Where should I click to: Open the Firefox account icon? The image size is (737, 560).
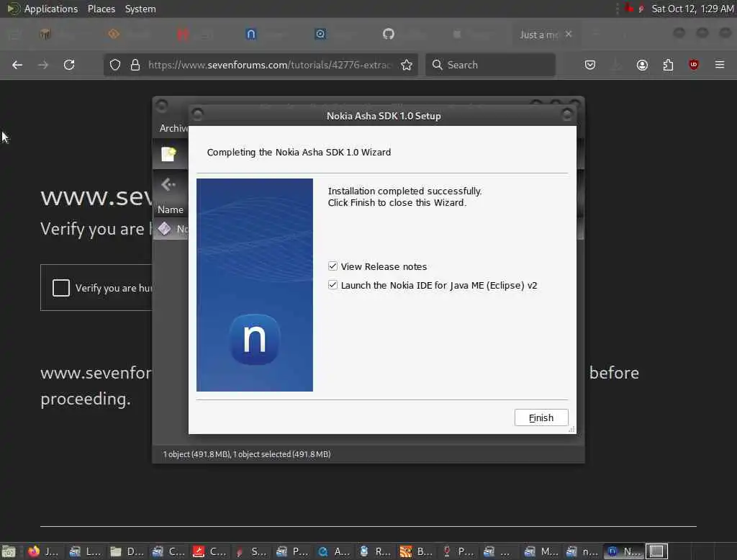(x=642, y=65)
